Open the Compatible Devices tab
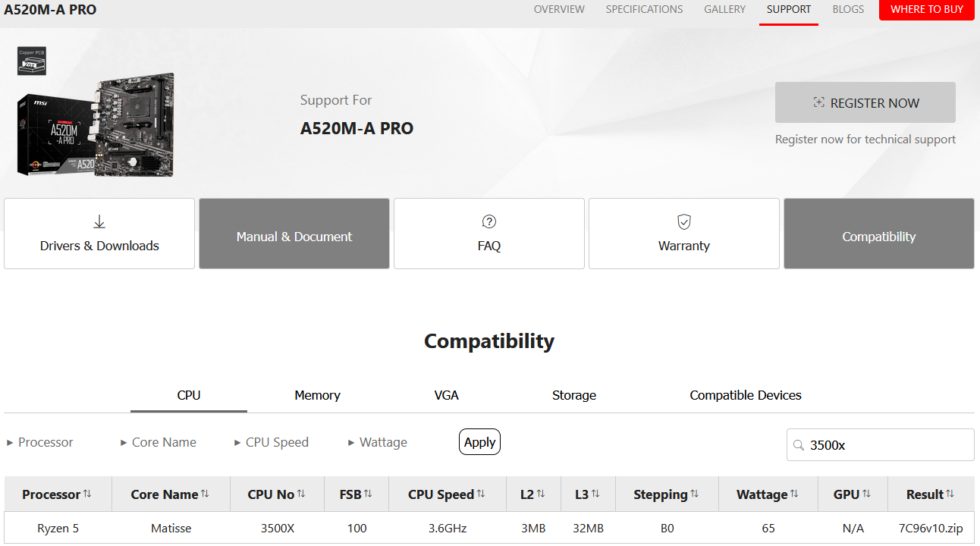980x546 pixels. (746, 395)
